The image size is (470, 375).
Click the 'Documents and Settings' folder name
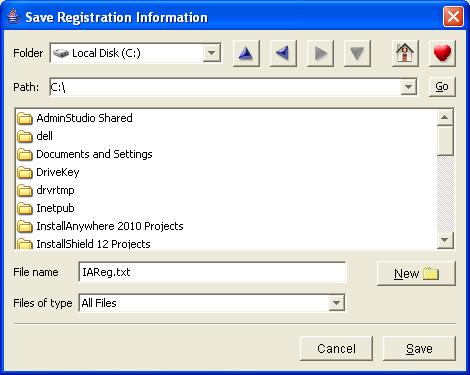pyautogui.click(x=94, y=154)
